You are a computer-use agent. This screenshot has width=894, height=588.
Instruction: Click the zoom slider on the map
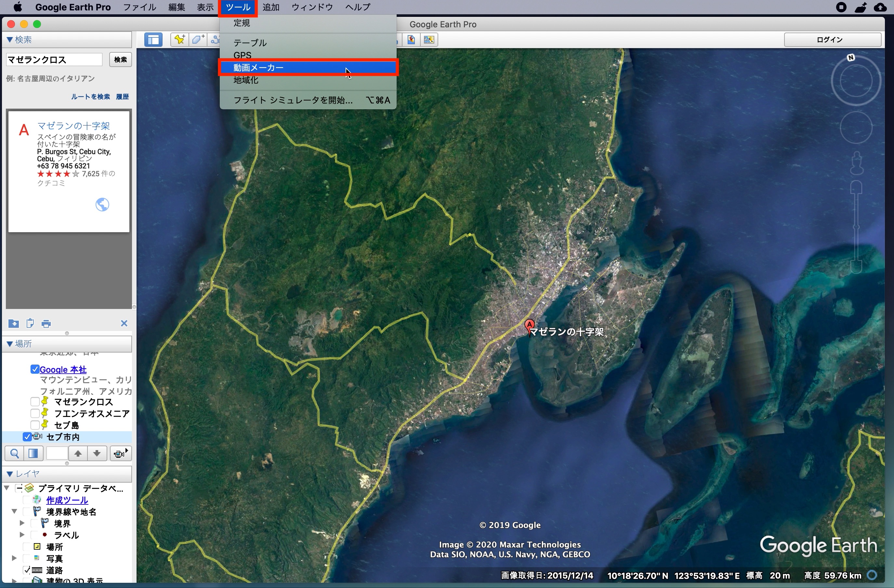[x=856, y=227]
